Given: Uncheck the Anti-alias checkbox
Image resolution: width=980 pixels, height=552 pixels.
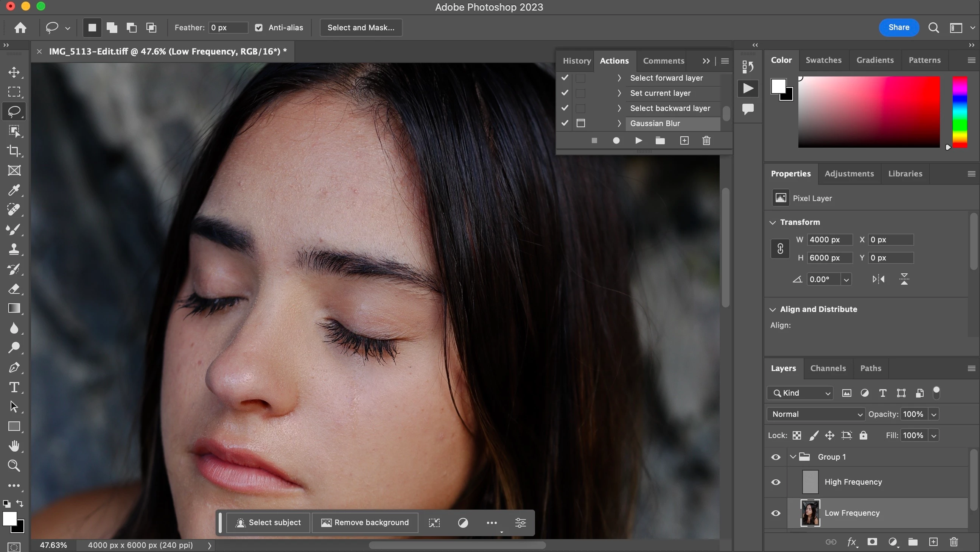Looking at the screenshot, I should [259, 27].
